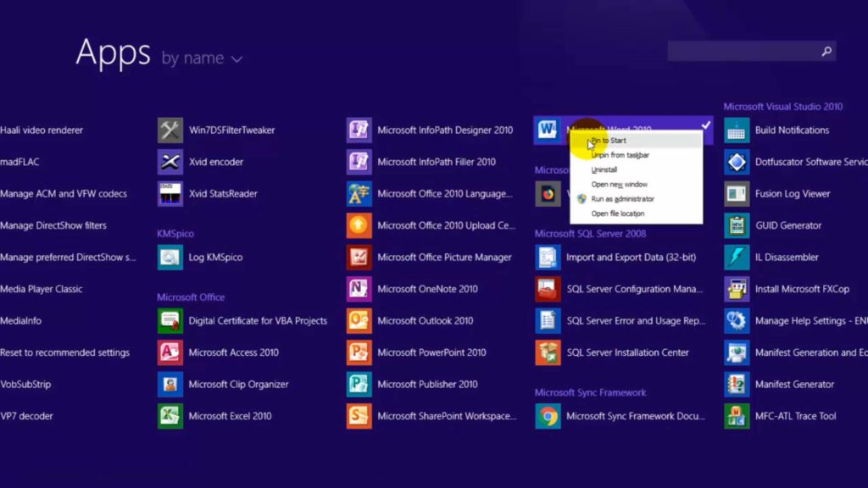
Task: Open Reset to recommended settings entry
Action: pyautogui.click(x=64, y=352)
